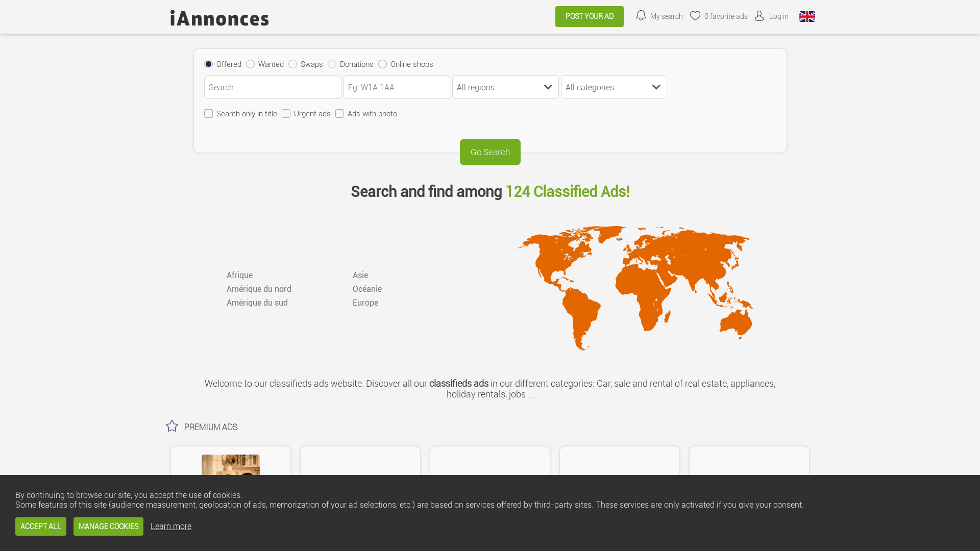Image resolution: width=980 pixels, height=551 pixels.
Task: Open the Learn more cookie link
Action: point(170,526)
